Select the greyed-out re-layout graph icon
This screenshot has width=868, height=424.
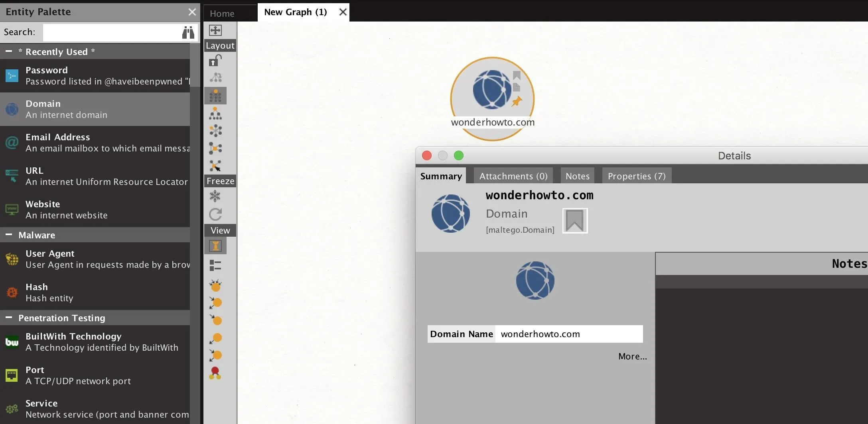point(215,77)
